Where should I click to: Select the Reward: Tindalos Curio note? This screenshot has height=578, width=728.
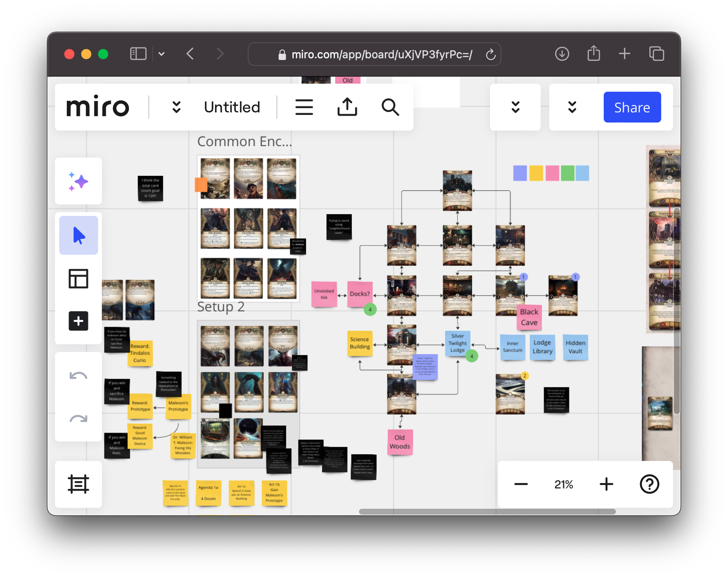pyautogui.click(x=140, y=353)
